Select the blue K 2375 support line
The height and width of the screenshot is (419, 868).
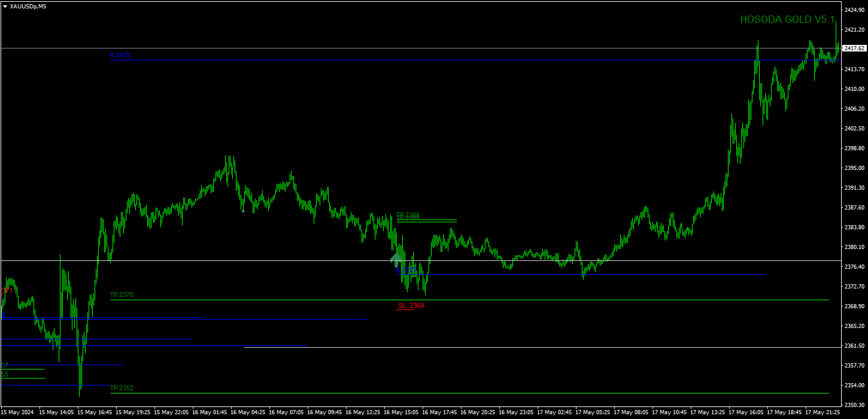tap(599, 274)
